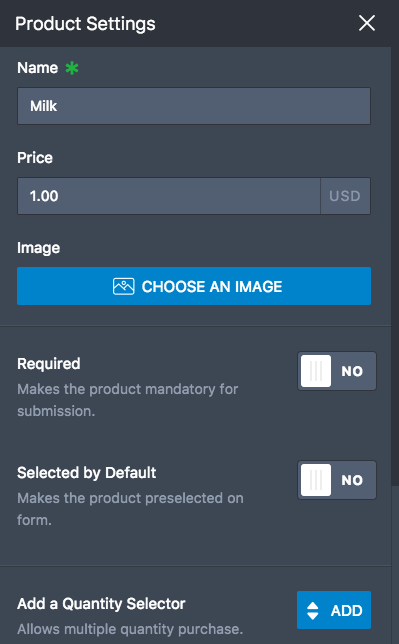Click the CHOOSE AN IMAGE button
This screenshot has width=399, height=644.
pyautogui.click(x=194, y=286)
